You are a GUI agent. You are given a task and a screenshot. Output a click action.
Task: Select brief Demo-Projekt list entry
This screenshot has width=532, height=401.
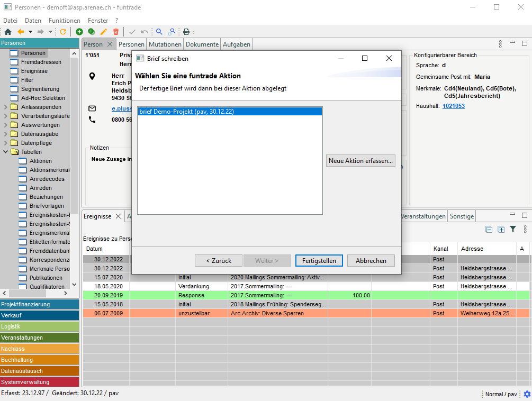(x=229, y=112)
